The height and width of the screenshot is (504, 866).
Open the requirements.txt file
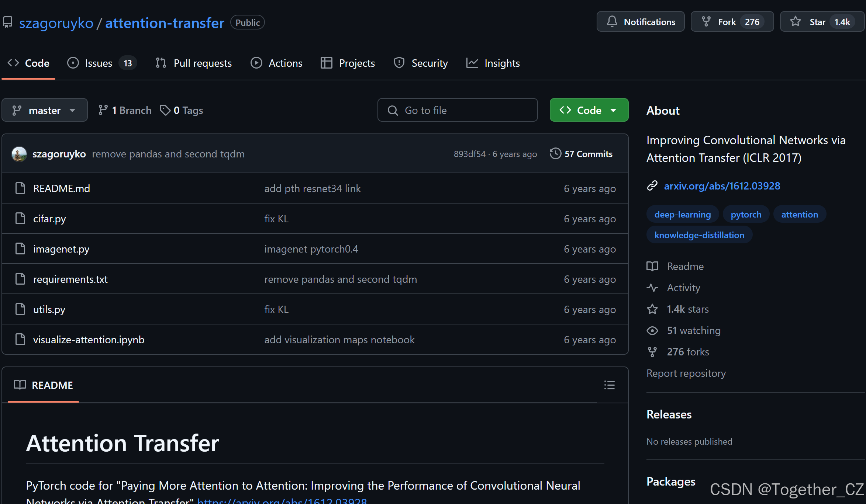click(x=70, y=279)
